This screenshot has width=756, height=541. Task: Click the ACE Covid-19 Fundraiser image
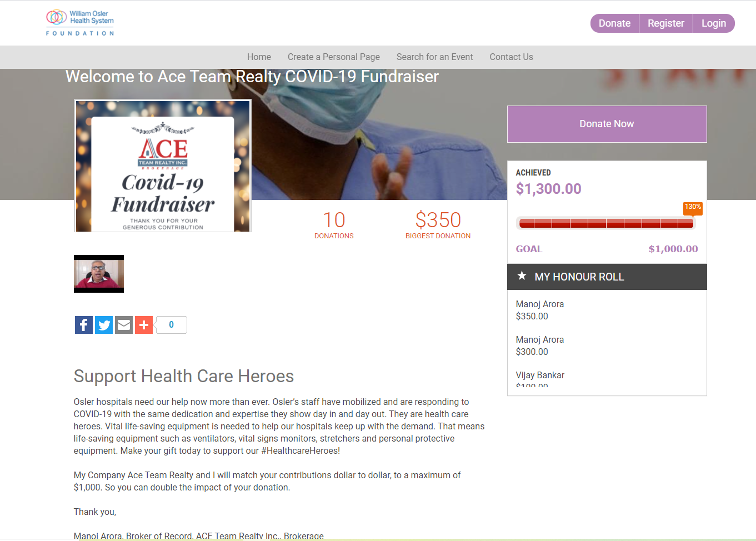(163, 166)
